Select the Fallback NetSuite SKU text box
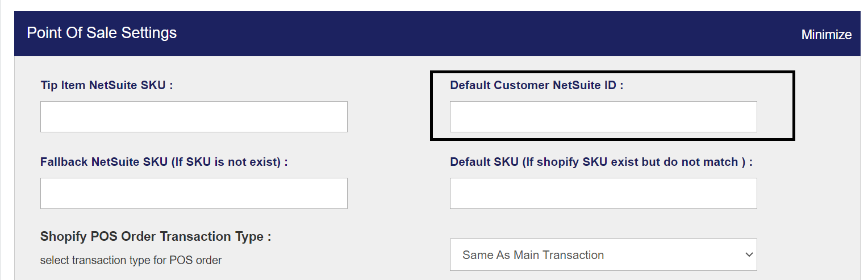Screen dimensions: 868x280 coord(194,193)
